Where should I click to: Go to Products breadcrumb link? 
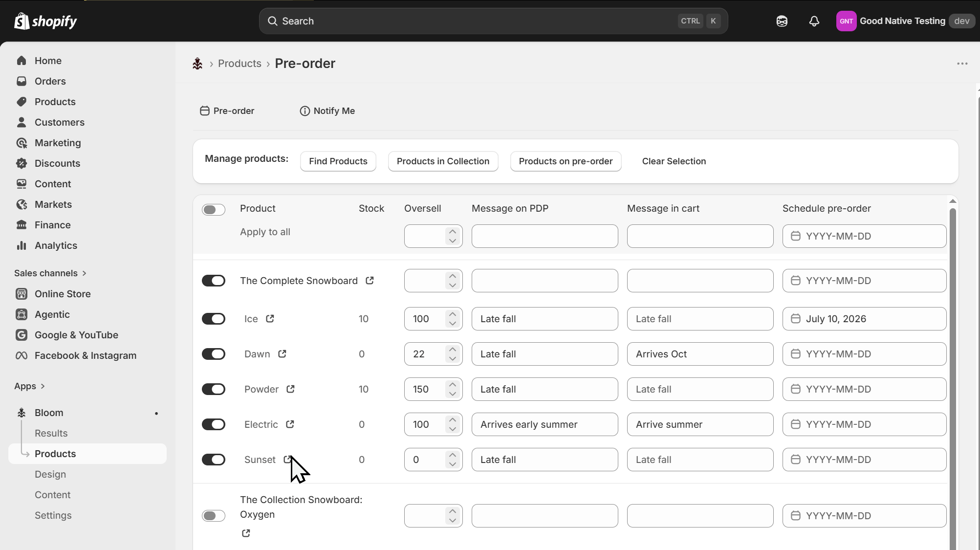coord(240,64)
